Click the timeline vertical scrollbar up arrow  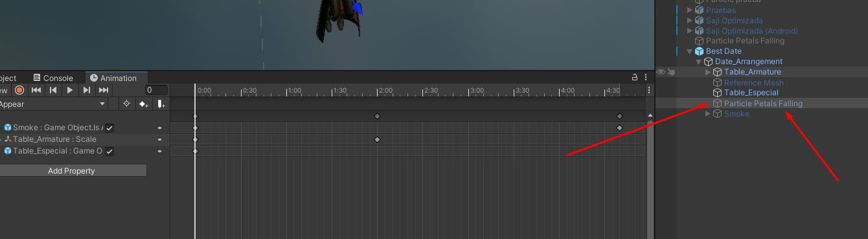[650, 115]
